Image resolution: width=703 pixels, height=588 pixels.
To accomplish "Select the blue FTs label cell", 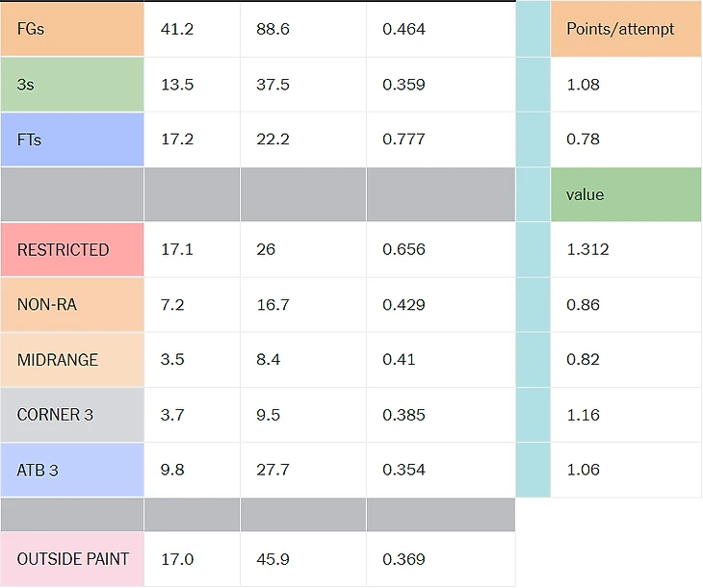I will pos(72,140).
